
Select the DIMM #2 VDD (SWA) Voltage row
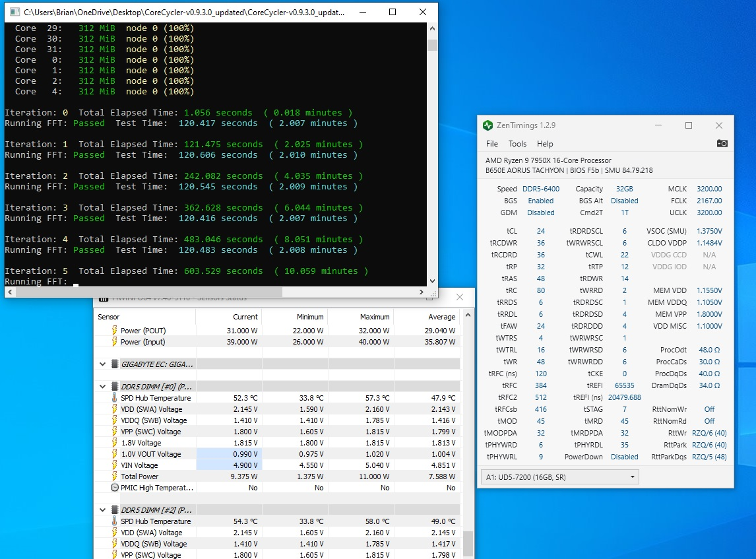pyautogui.click(x=277, y=533)
